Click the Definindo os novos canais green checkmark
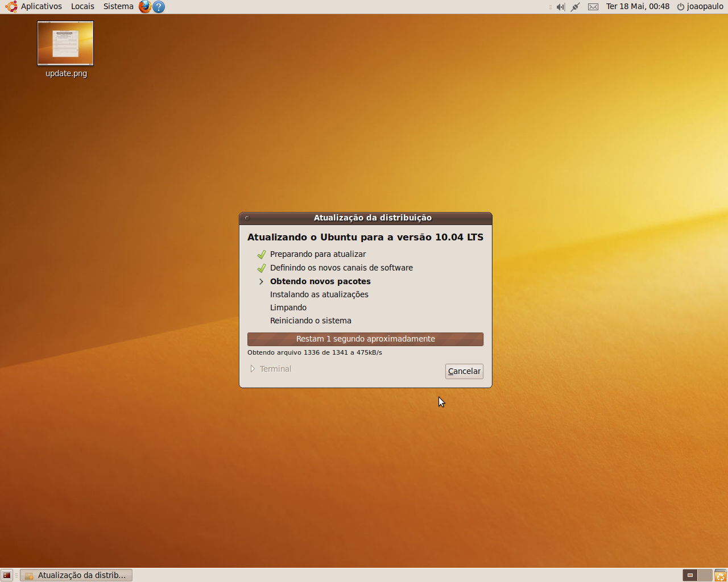728x582 pixels. (x=262, y=268)
